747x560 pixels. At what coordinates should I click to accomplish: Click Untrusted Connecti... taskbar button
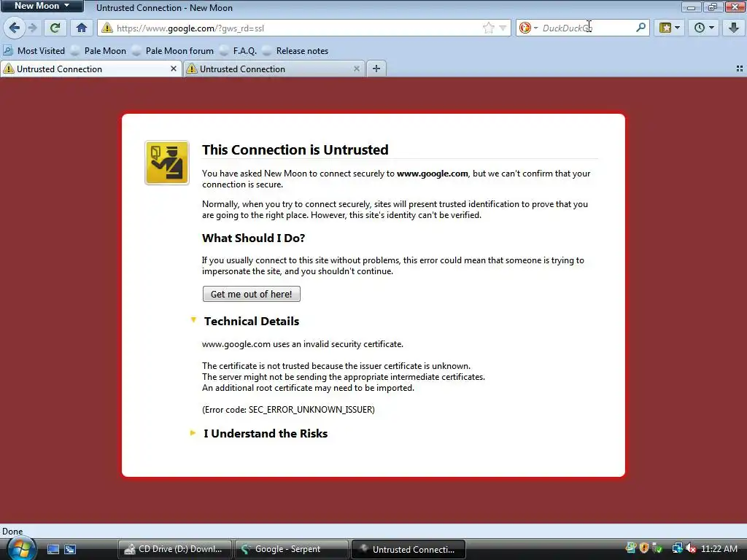[409, 549]
